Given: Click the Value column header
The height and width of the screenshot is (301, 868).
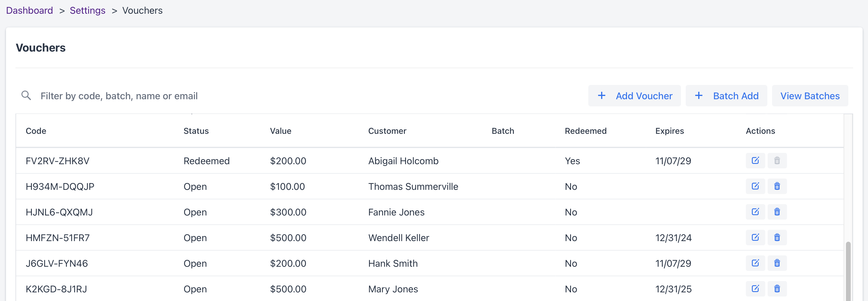Looking at the screenshot, I should 280,131.
